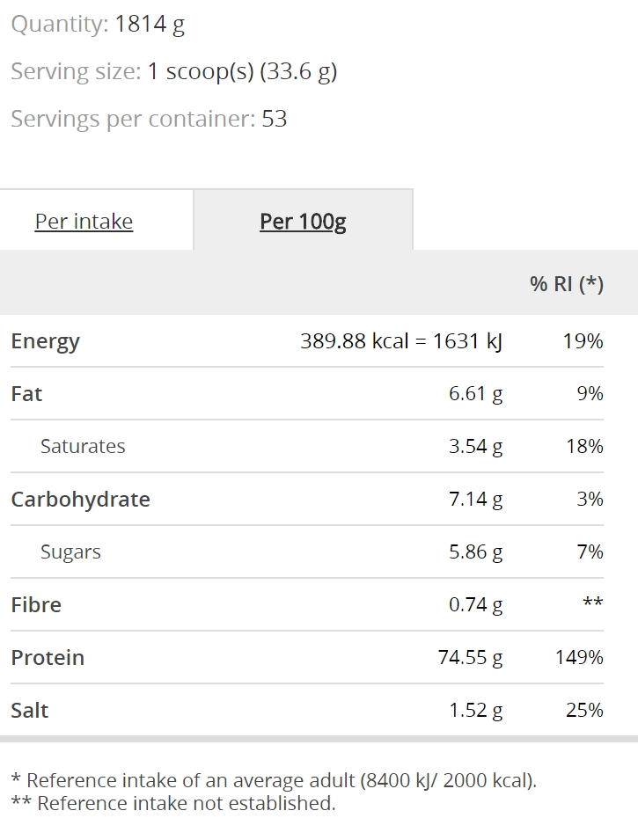Click the Carbohydrate row label
This screenshot has width=638, height=840.
[x=80, y=500]
